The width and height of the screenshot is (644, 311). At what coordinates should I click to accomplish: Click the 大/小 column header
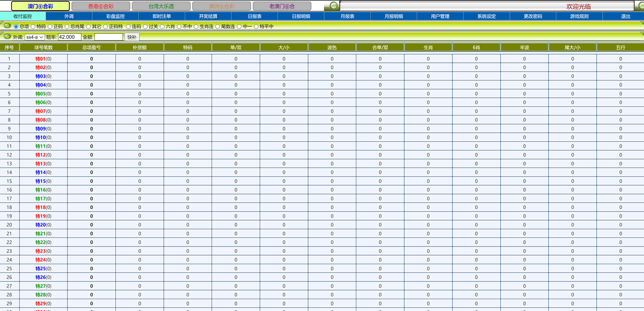pyautogui.click(x=284, y=47)
